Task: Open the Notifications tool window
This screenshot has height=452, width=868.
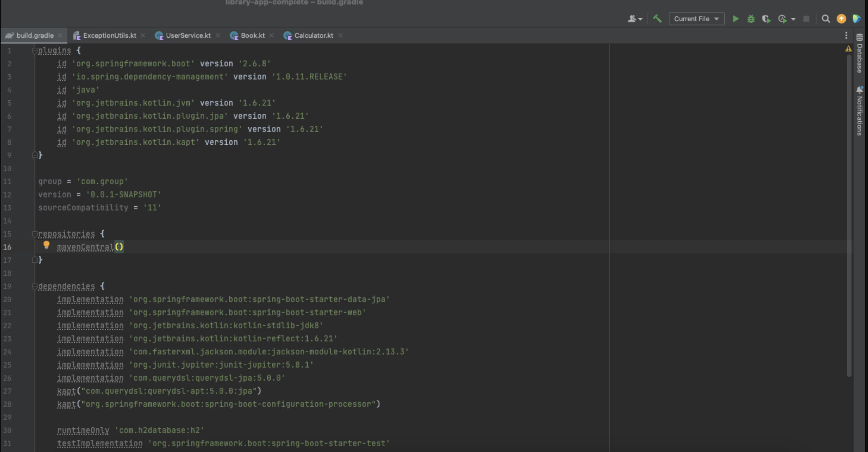Action: click(860, 111)
